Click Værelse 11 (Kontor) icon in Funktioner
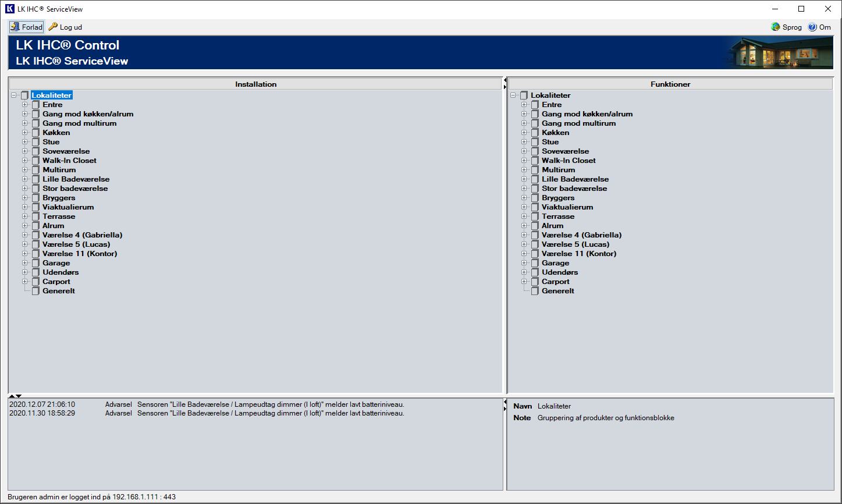The image size is (842, 504). [x=535, y=254]
